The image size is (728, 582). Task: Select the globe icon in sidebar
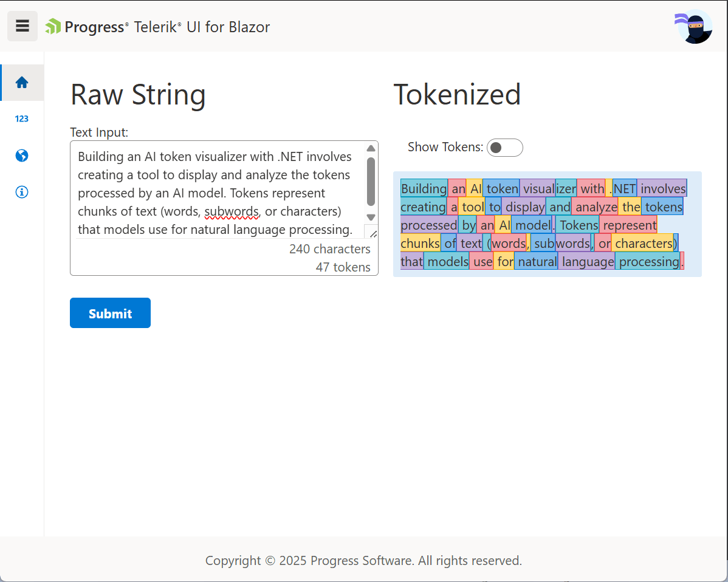click(22, 156)
